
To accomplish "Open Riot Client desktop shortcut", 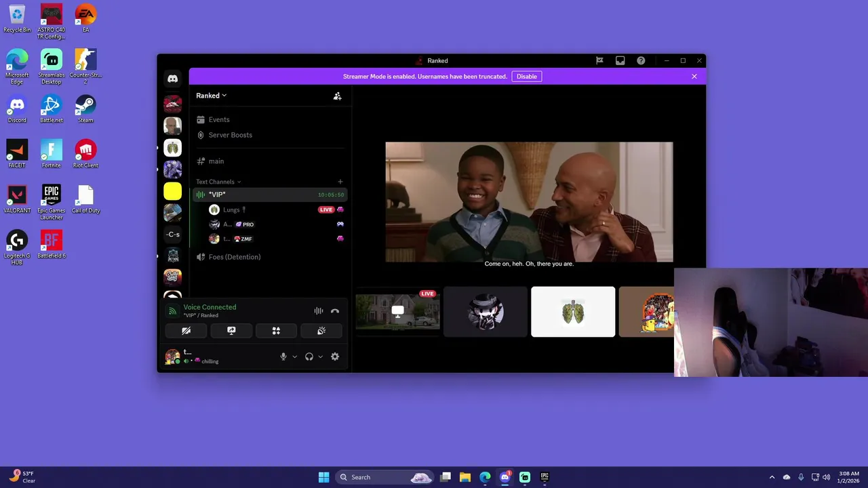I will point(85,154).
